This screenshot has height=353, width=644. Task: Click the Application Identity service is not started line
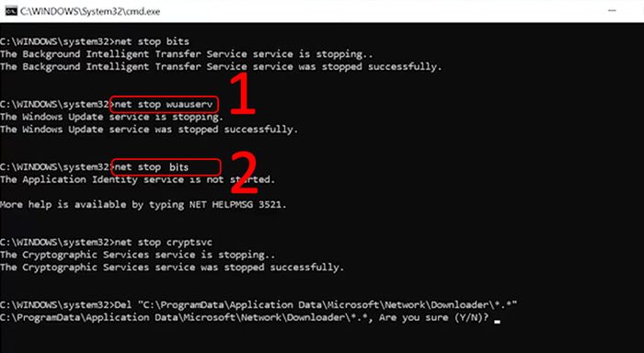pos(138,179)
